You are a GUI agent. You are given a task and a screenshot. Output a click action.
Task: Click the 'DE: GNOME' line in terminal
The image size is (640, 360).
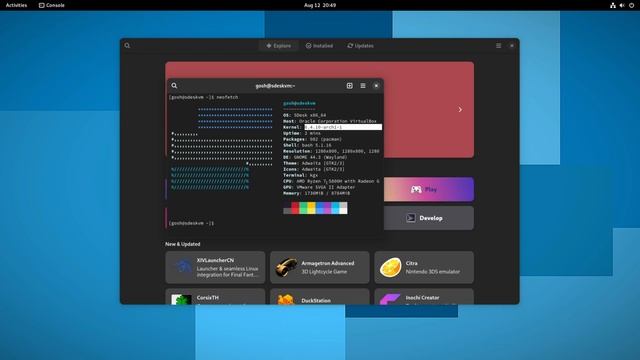(315, 157)
